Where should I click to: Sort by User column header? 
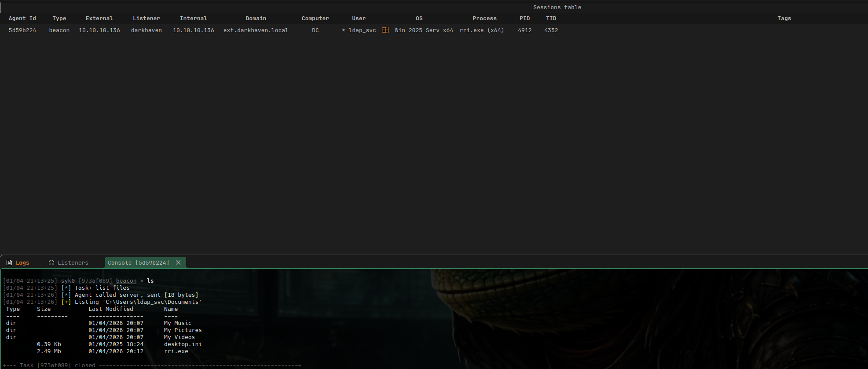(359, 18)
